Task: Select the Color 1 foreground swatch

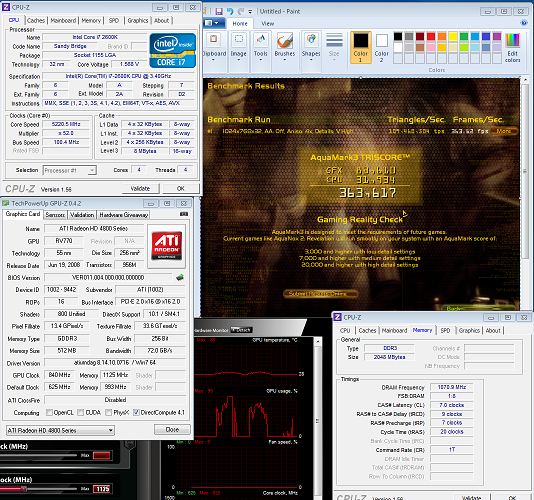Action: point(361,47)
